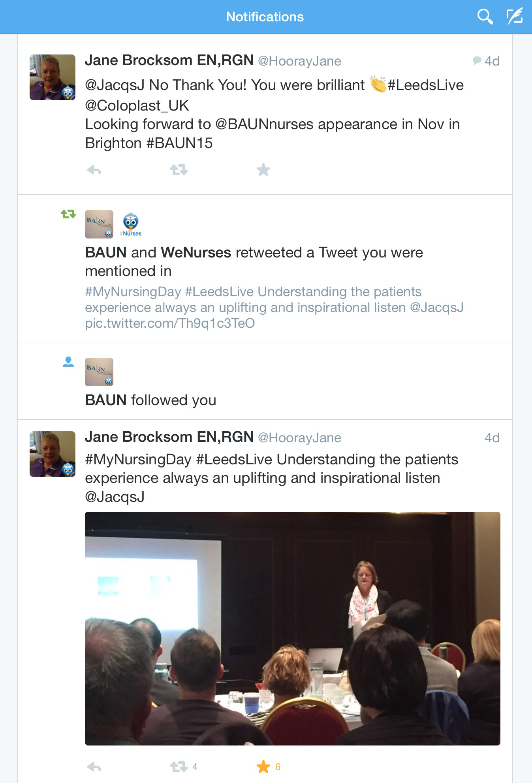Open search with the magnifying glass icon
Image resolution: width=532 pixels, height=783 pixels.
coord(485,17)
